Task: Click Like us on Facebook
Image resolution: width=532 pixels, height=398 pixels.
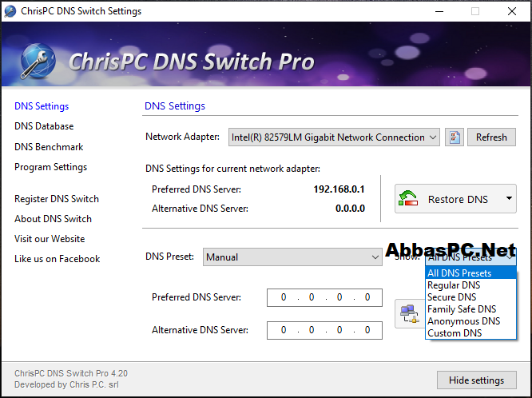Action: coord(57,259)
